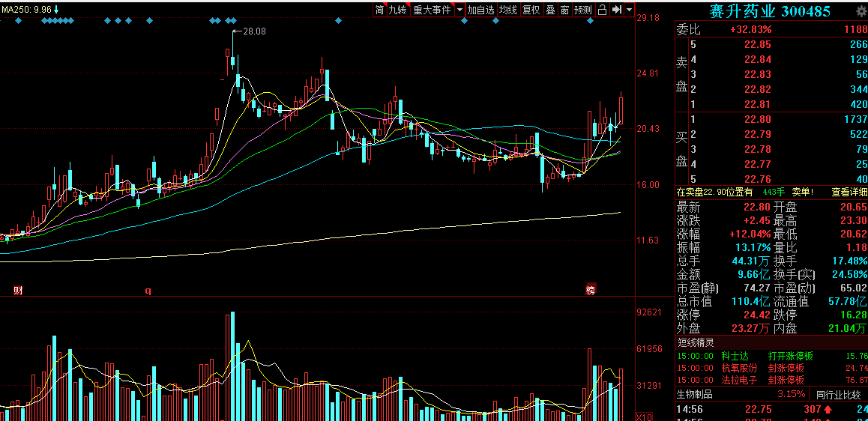
Task: Click buy level 2 price 22.79
Action: [x=758, y=134]
